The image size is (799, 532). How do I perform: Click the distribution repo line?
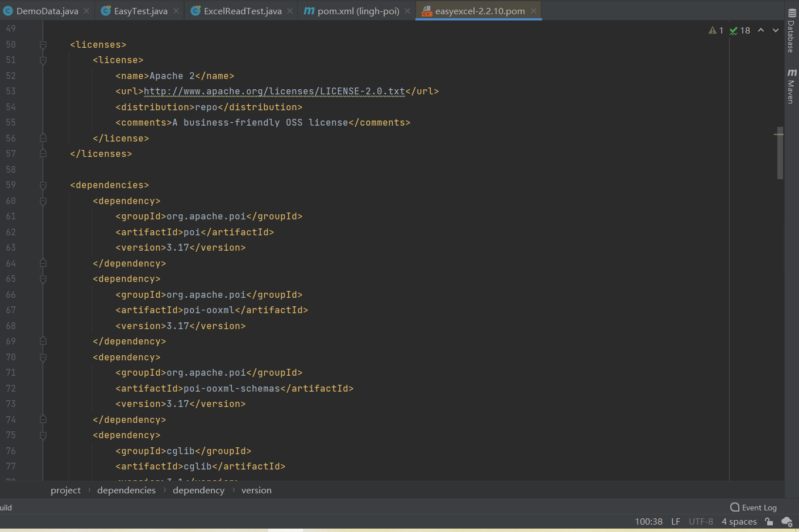[209, 107]
